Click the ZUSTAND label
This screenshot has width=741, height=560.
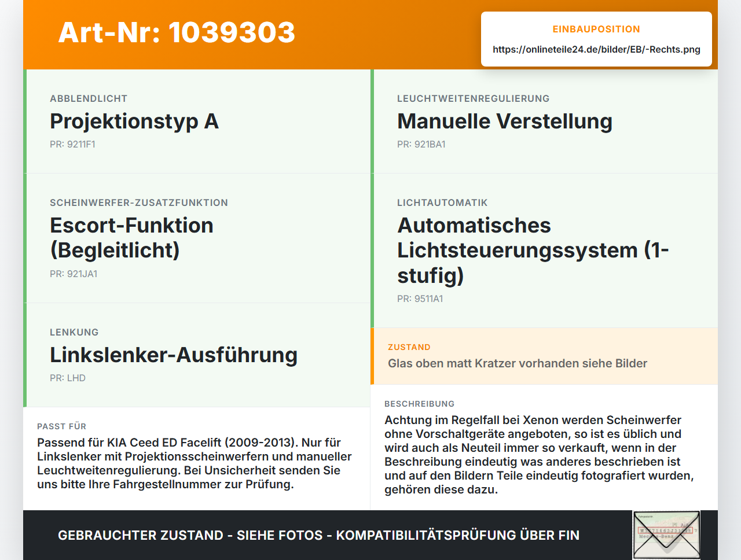(x=409, y=347)
